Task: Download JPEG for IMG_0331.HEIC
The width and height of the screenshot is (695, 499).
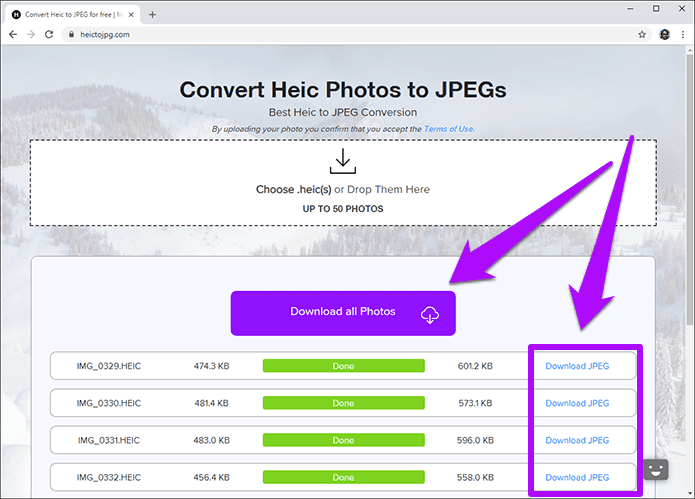Action: point(577,441)
